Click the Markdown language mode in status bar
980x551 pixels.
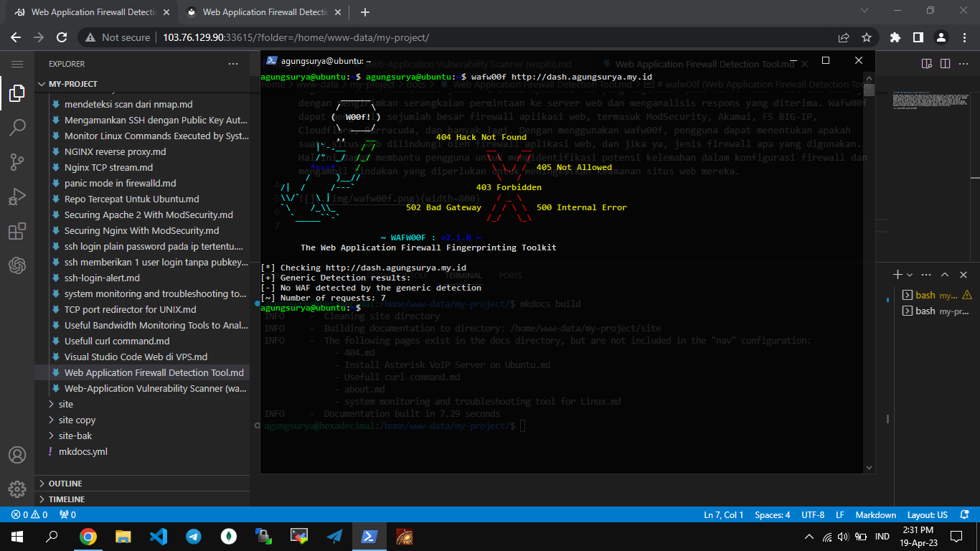coord(875,514)
